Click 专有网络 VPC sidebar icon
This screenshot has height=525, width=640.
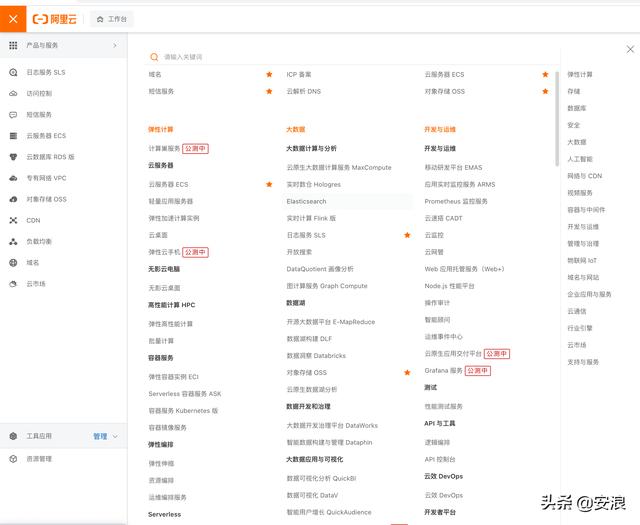[x=13, y=178]
